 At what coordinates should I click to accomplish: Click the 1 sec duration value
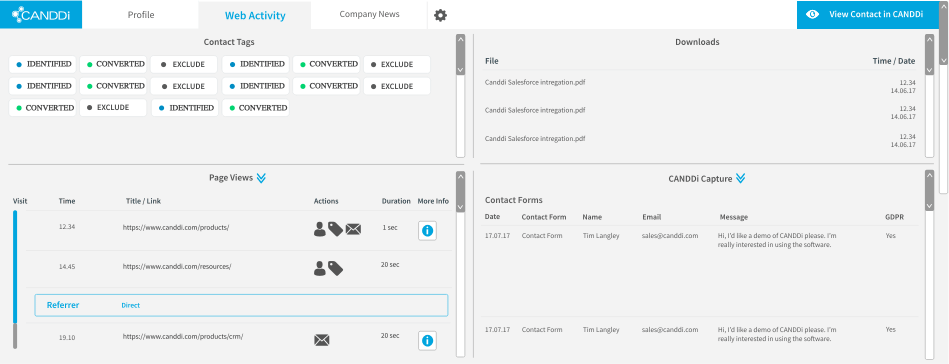pos(390,228)
